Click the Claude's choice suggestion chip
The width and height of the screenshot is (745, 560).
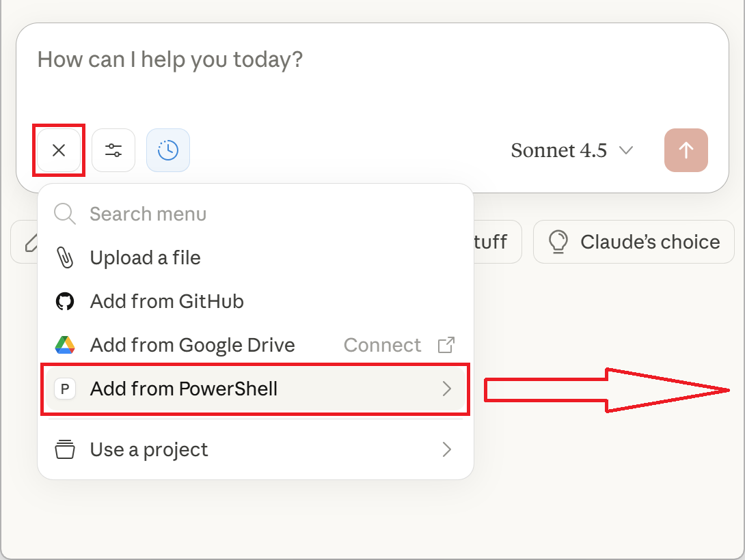(x=632, y=242)
